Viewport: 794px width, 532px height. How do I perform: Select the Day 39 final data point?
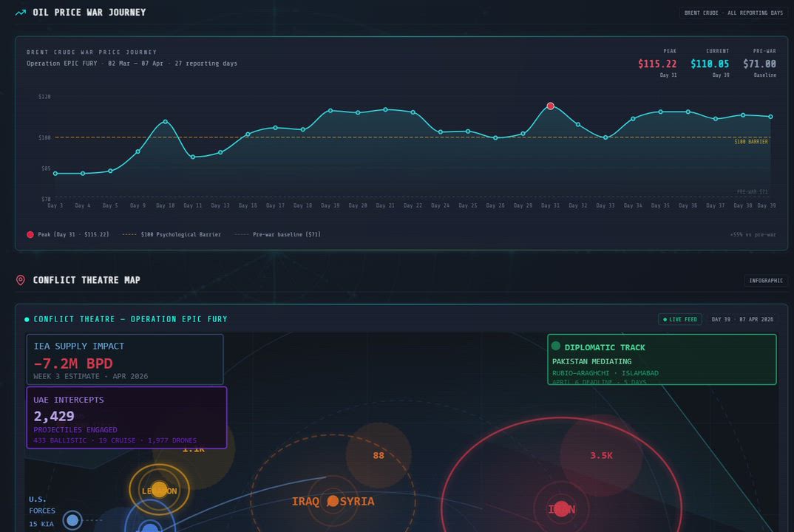tap(770, 117)
